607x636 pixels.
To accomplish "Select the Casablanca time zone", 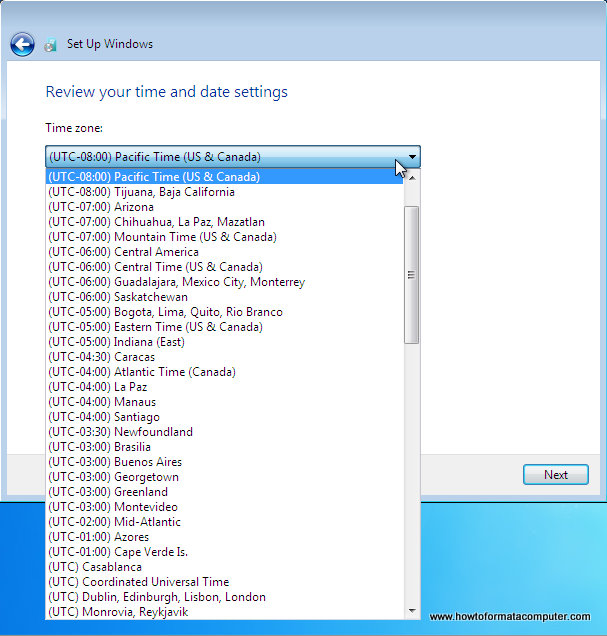I will click(x=225, y=567).
